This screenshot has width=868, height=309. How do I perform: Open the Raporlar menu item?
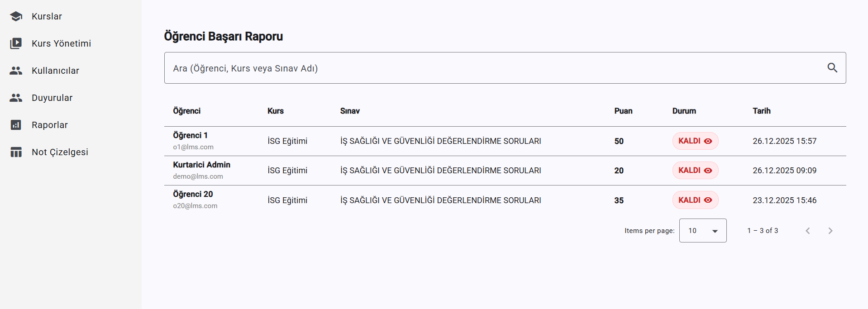[50, 125]
